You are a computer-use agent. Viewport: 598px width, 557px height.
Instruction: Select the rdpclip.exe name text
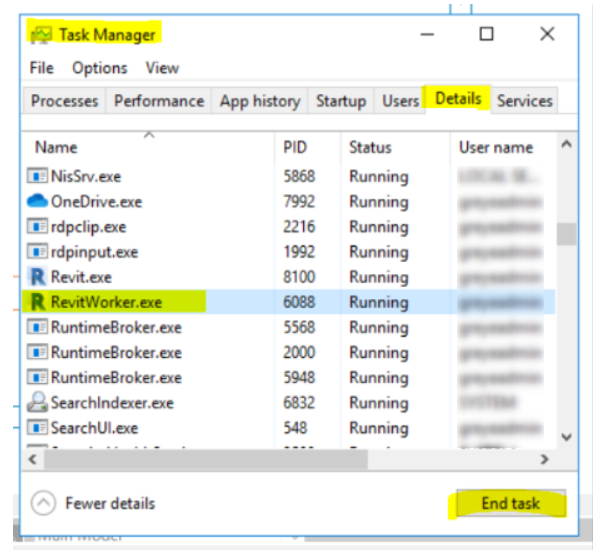point(88,227)
